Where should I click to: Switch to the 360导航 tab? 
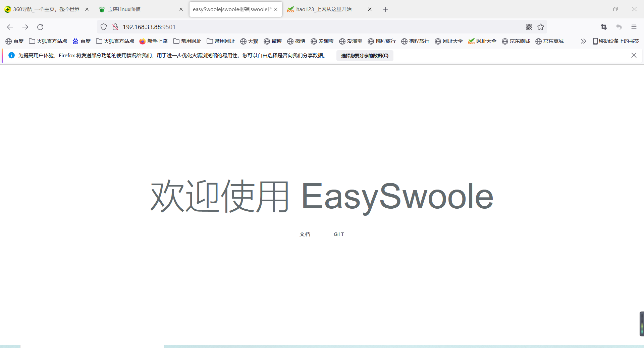[x=47, y=9]
